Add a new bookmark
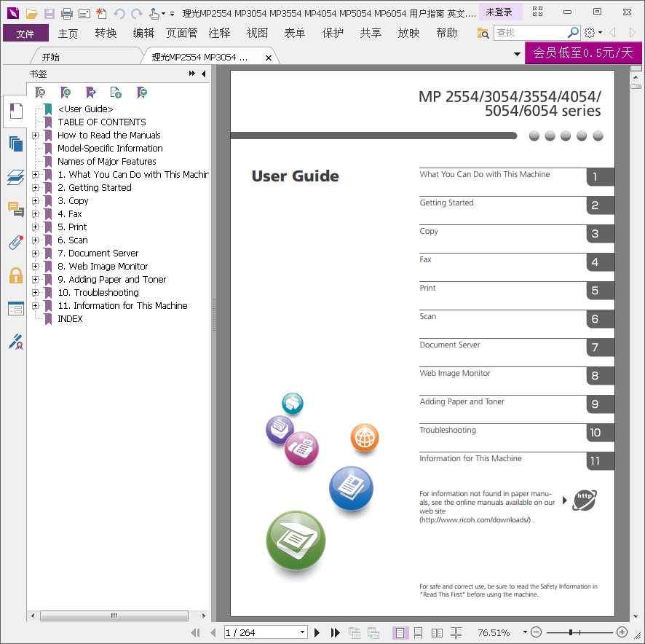The width and height of the screenshot is (645, 644). point(66,93)
